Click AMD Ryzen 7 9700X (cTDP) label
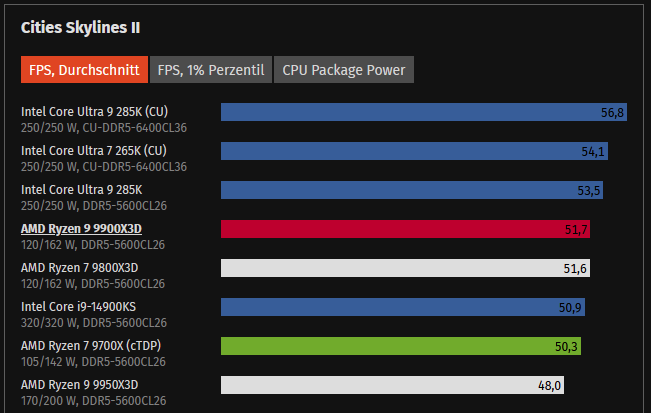 (91, 346)
